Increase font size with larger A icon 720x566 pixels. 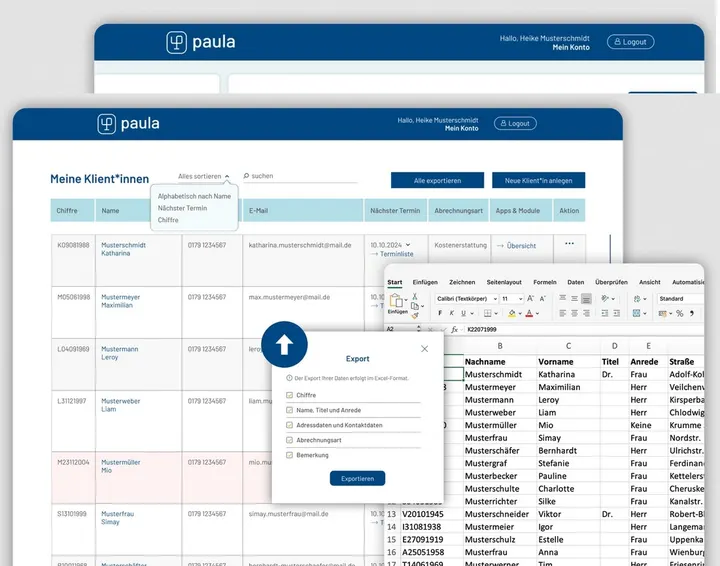[530, 298]
